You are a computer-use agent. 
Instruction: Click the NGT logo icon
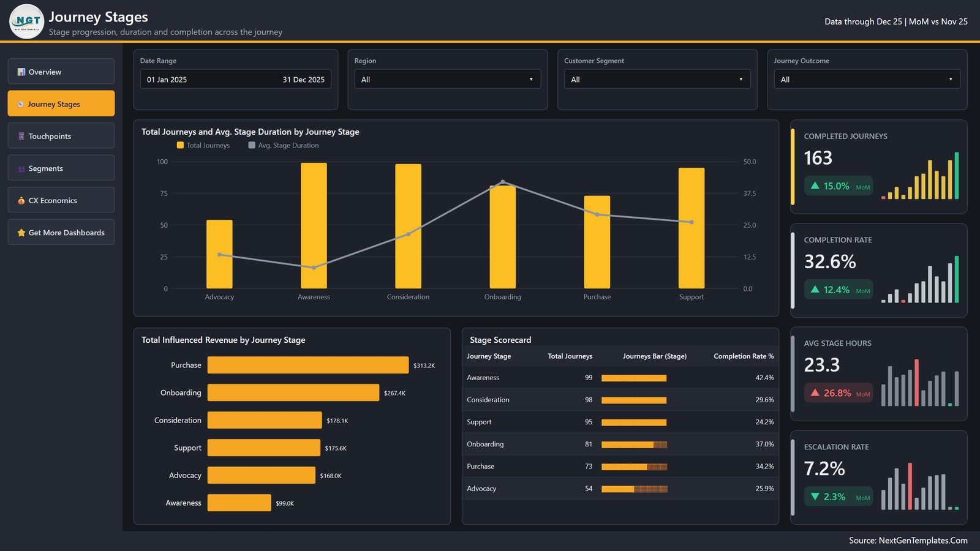[x=27, y=21]
